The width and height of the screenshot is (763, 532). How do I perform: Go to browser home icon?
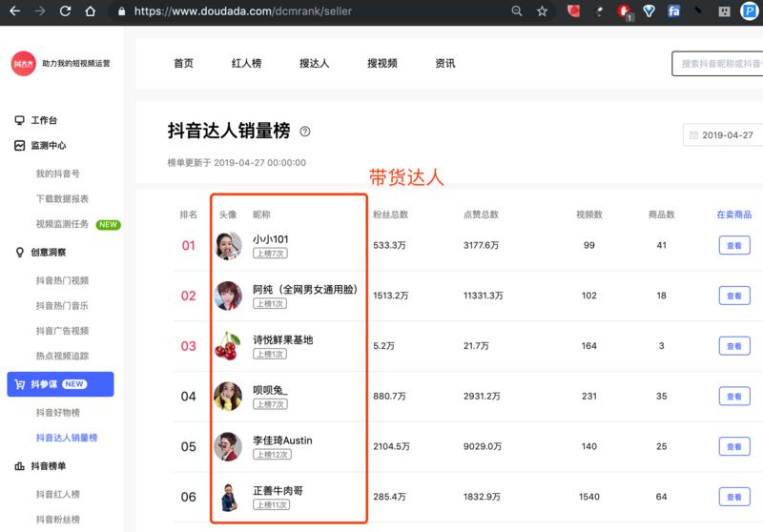(90, 10)
